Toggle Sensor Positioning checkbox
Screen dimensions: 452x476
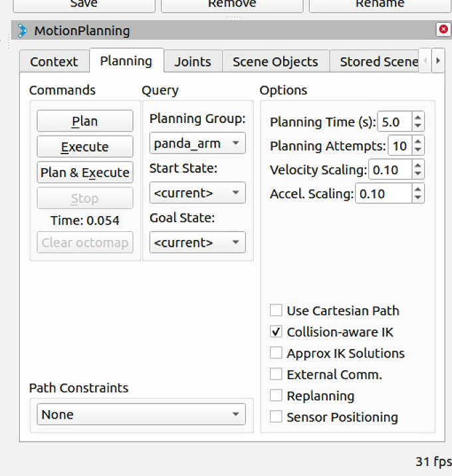coord(276,416)
